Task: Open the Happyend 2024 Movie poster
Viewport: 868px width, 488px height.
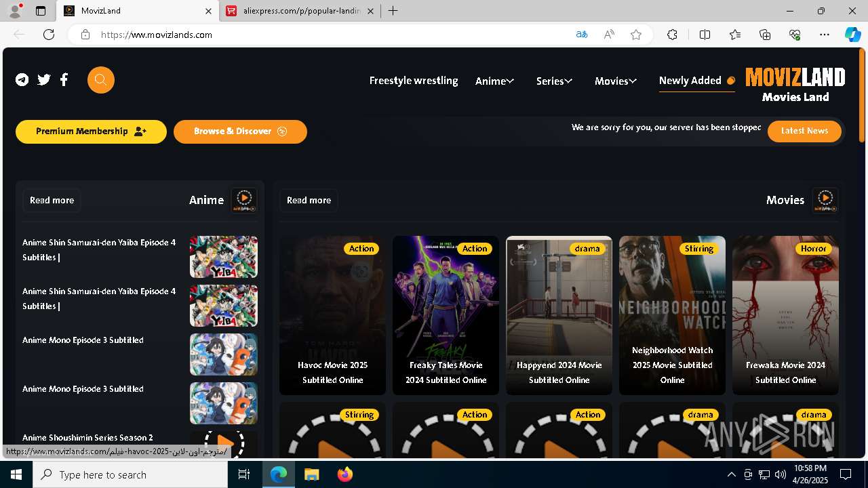Action: pyautogui.click(x=559, y=315)
